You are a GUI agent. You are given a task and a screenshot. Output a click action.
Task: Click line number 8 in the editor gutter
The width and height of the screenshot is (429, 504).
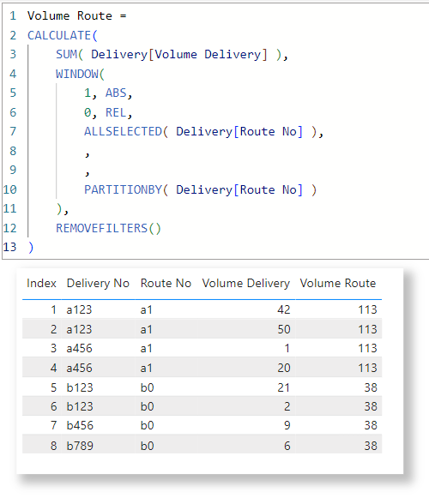click(13, 151)
